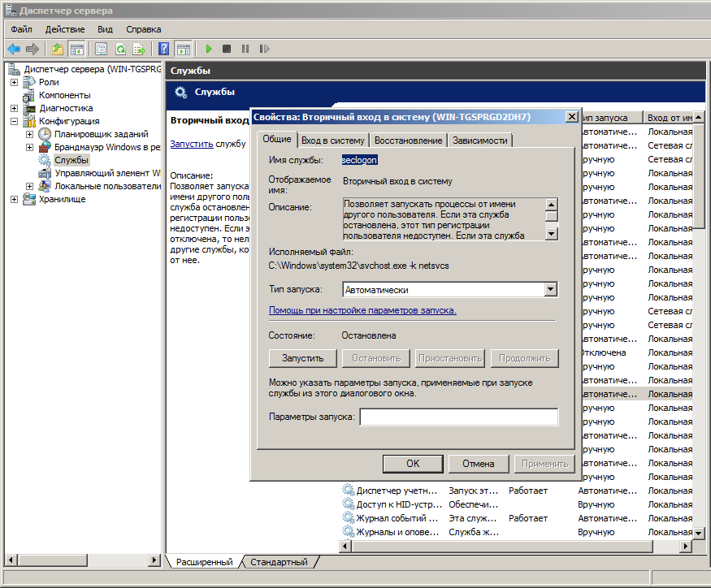
Task: Click the startup parameters help link
Action: click(362, 310)
